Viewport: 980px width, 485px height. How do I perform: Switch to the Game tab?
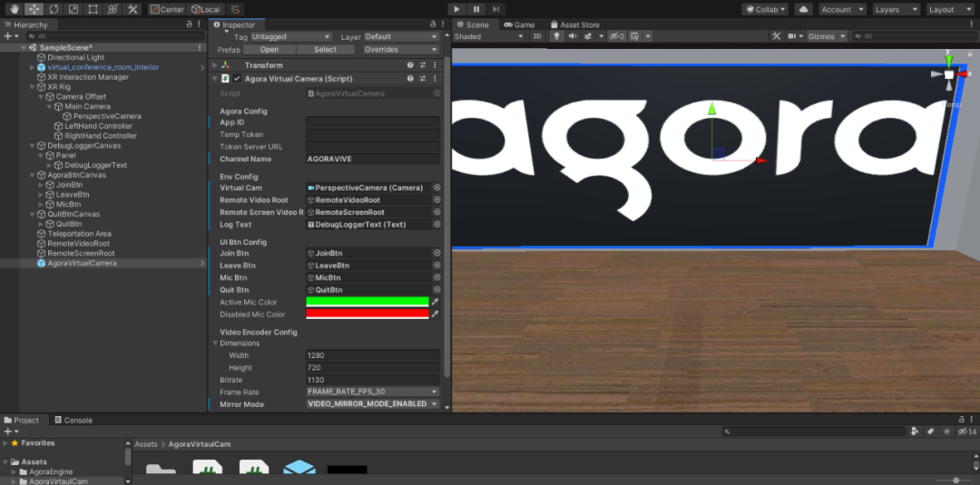pos(520,25)
